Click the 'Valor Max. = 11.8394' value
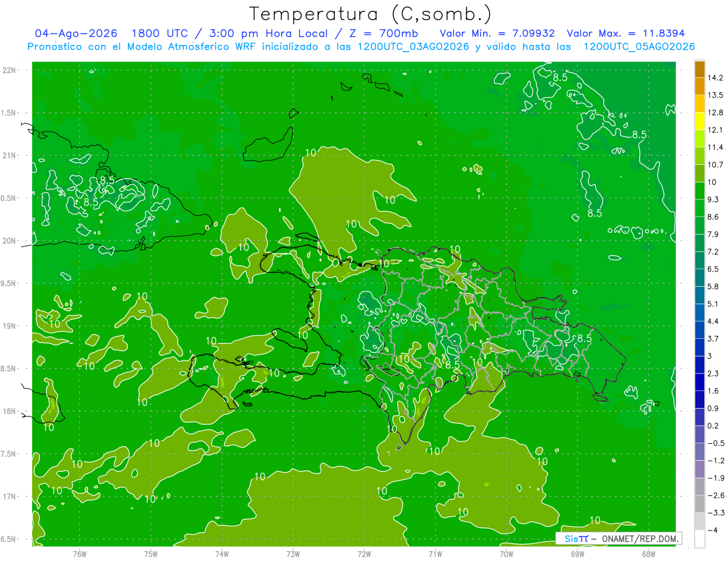The width and height of the screenshot is (728, 562). pos(626,33)
